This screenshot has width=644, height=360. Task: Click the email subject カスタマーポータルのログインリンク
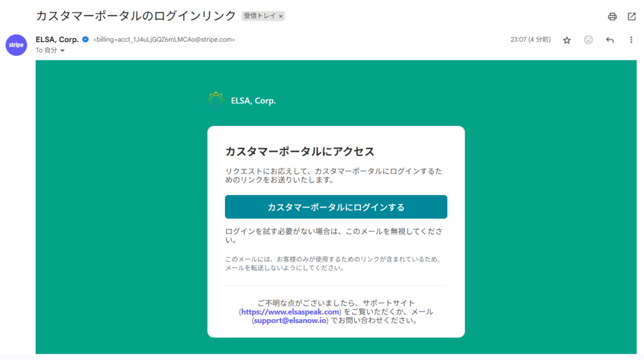point(136,15)
